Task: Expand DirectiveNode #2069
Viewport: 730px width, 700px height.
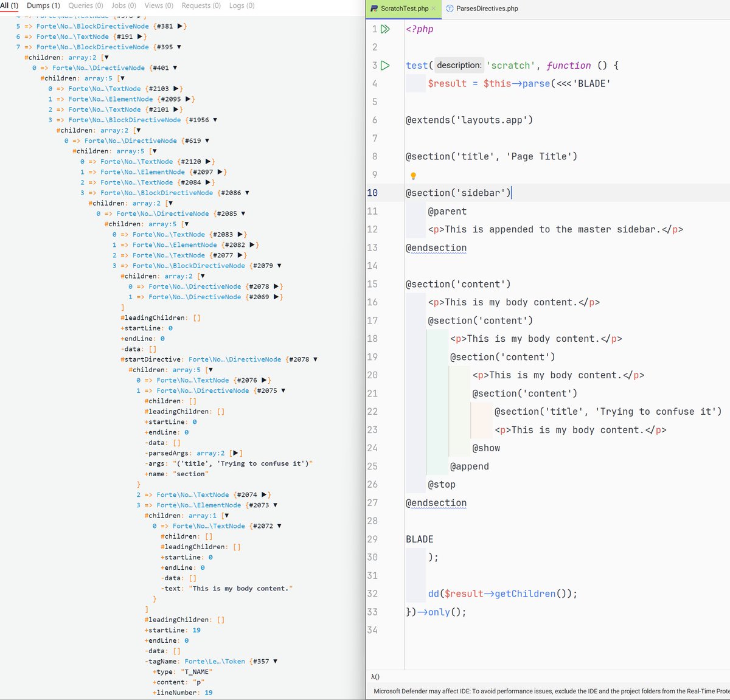Action: click(x=276, y=297)
